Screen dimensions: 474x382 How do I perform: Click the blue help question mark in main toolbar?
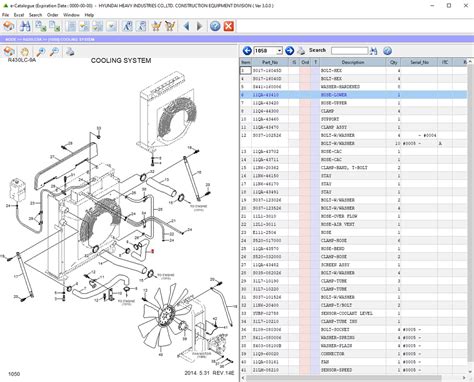215,26
